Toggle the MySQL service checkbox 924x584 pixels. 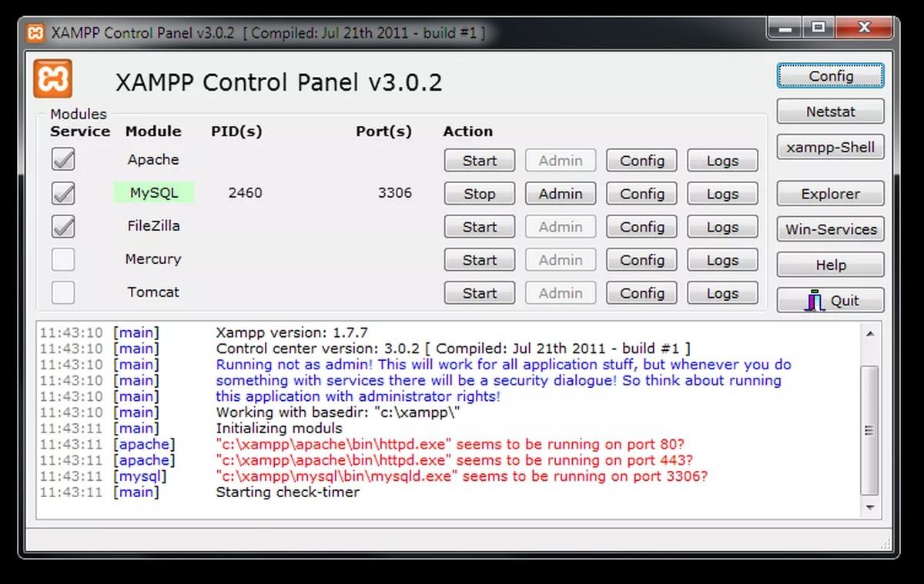[x=63, y=193]
